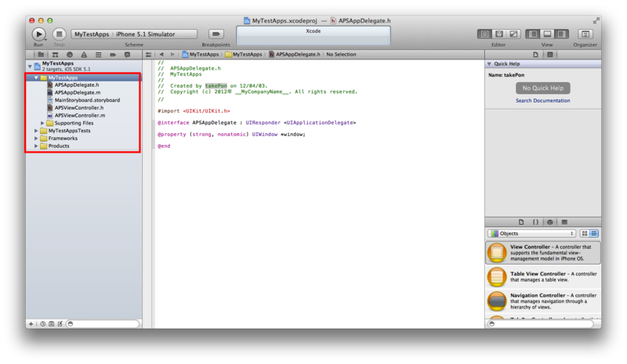Show the Object library

(x=550, y=222)
